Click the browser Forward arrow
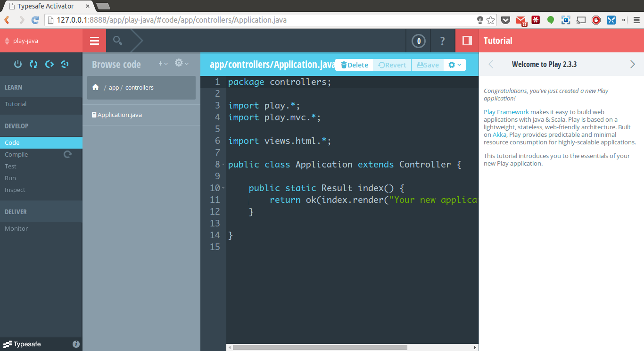644x351 pixels. pyautogui.click(x=22, y=20)
